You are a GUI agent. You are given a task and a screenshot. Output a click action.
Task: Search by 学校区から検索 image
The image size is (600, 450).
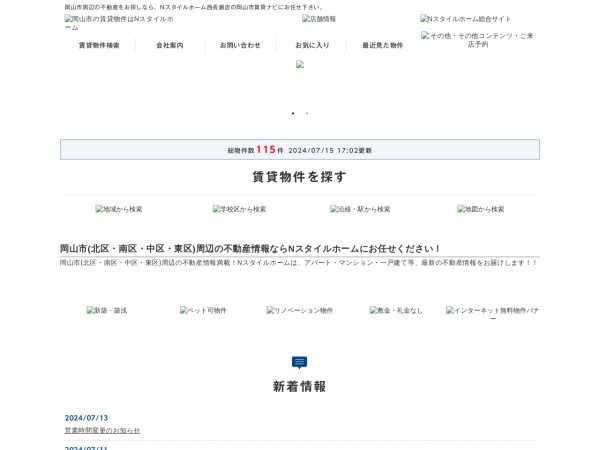pyautogui.click(x=239, y=209)
